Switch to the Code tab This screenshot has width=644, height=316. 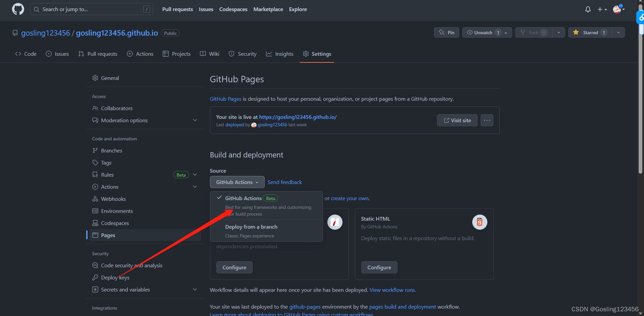pos(26,54)
